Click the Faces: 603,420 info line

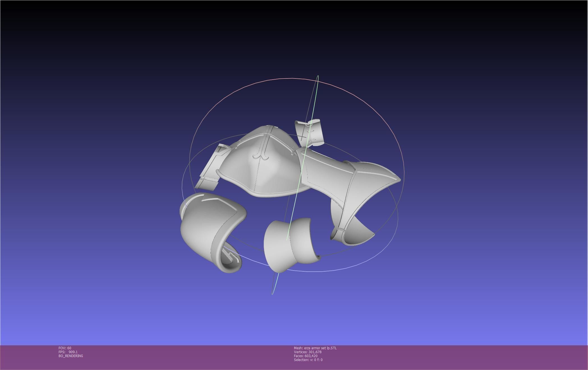pyautogui.click(x=306, y=356)
